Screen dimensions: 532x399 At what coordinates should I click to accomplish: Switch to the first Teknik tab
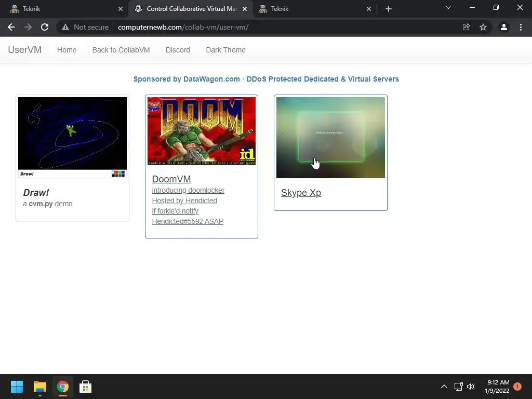(64, 9)
